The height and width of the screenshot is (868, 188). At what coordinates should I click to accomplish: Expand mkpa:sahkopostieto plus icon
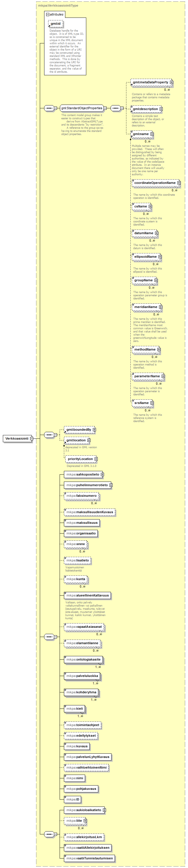pyautogui.click(x=103, y=474)
